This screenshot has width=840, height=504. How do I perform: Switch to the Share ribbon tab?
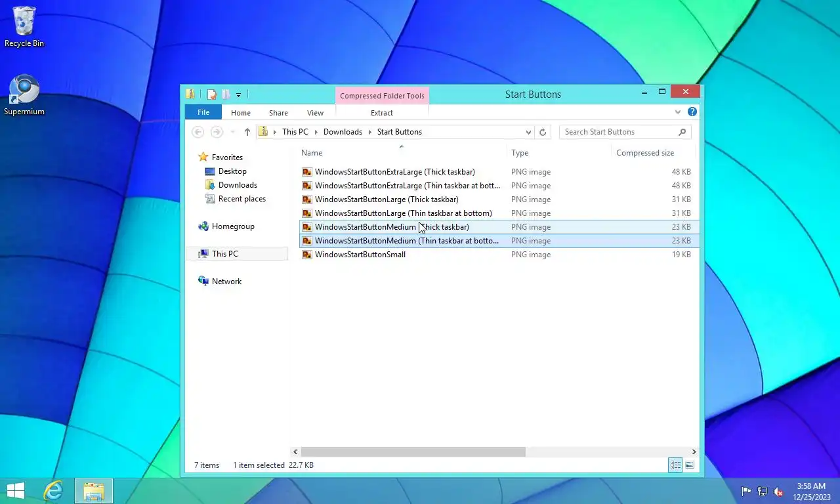click(x=278, y=113)
